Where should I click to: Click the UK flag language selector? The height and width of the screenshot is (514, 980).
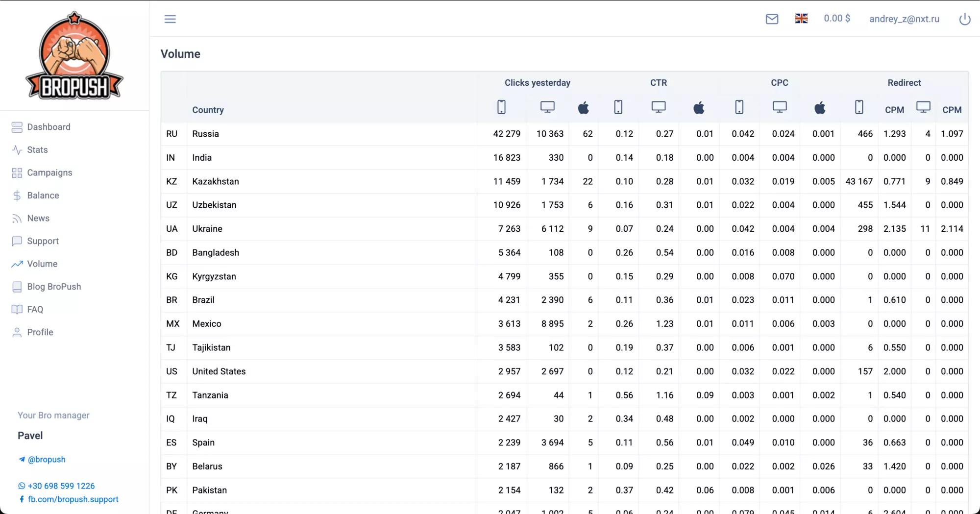pyautogui.click(x=801, y=19)
